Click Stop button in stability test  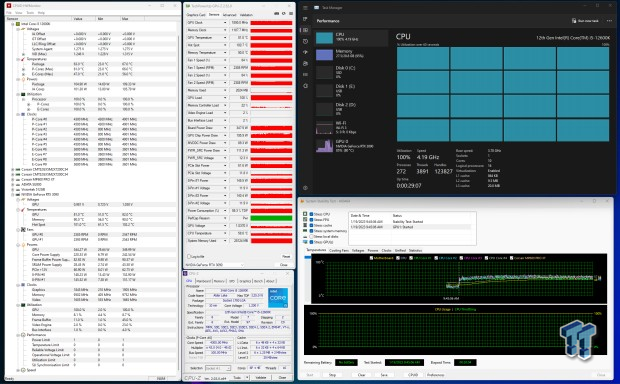(x=332, y=375)
